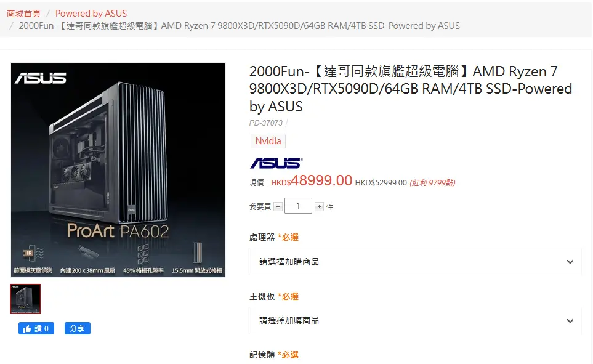Focus the quantity input field showing 1

pos(299,206)
